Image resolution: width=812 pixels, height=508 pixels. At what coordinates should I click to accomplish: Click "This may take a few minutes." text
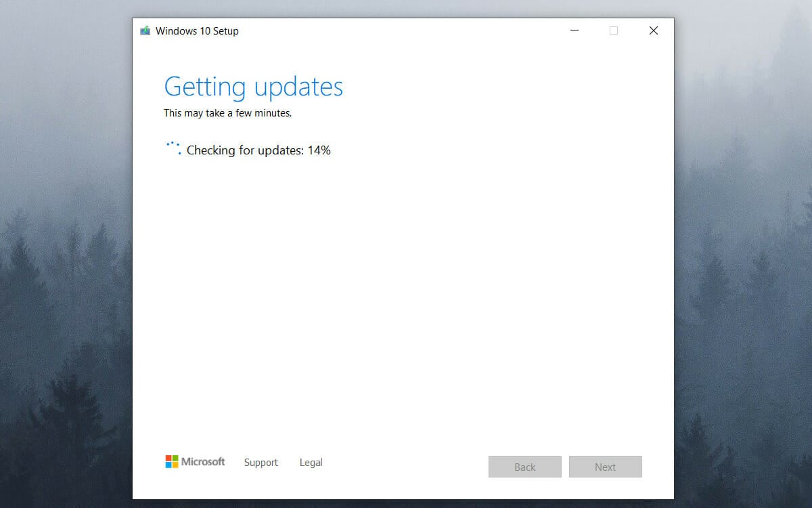(x=228, y=113)
